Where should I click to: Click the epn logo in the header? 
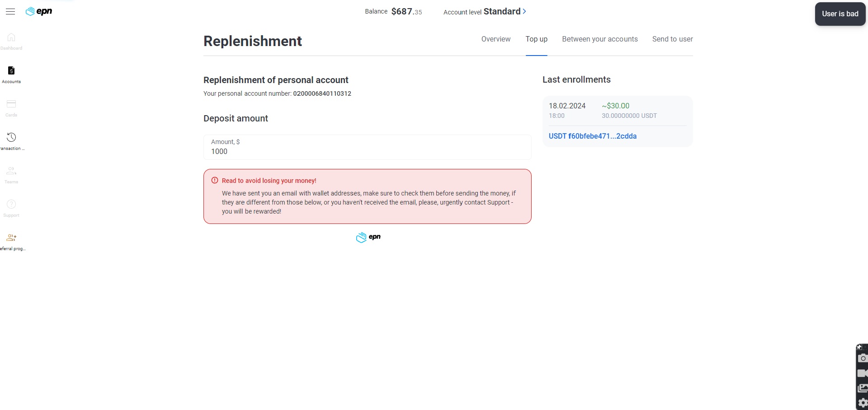coord(39,11)
